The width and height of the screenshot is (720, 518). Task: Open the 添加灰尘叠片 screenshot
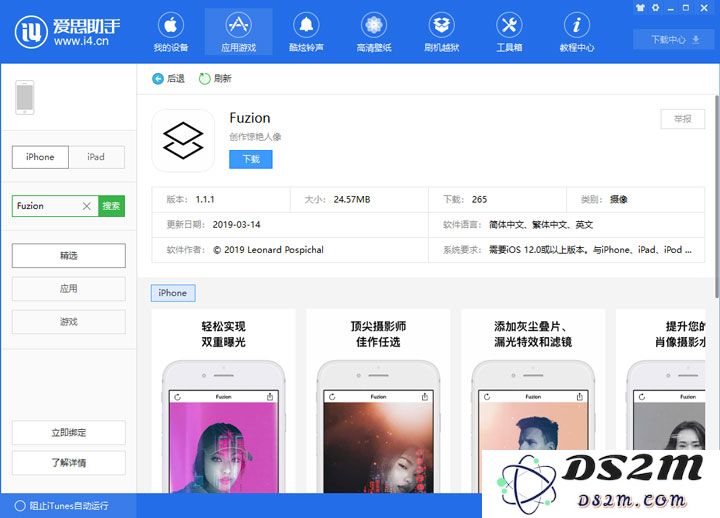coord(533,401)
